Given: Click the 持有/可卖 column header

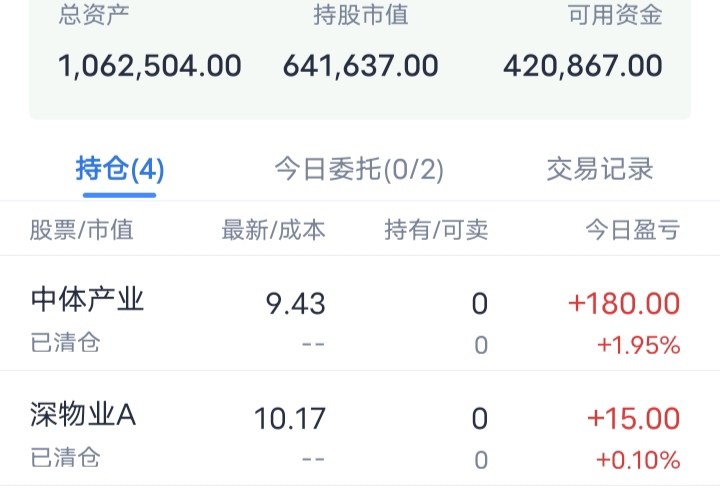Looking at the screenshot, I should point(436,230).
